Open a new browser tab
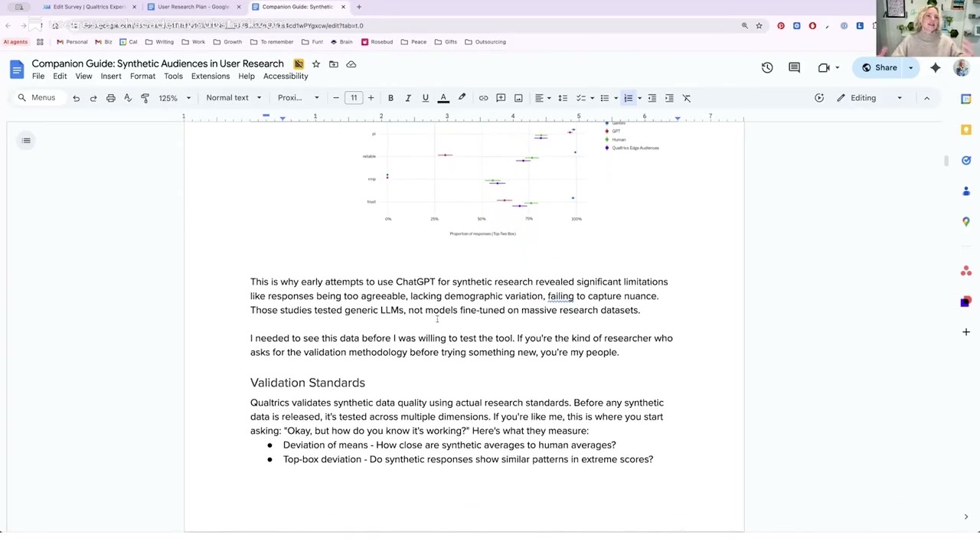Image resolution: width=980 pixels, height=551 pixels. (359, 7)
